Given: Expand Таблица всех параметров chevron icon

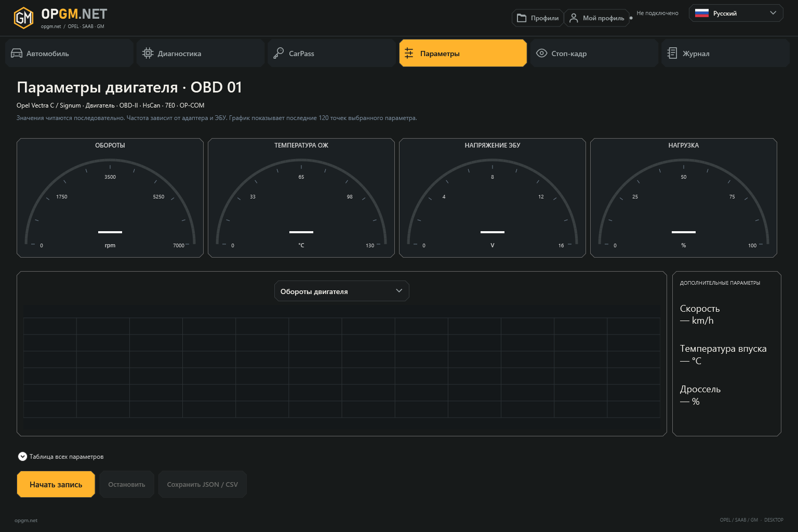Looking at the screenshot, I should [x=22, y=457].
